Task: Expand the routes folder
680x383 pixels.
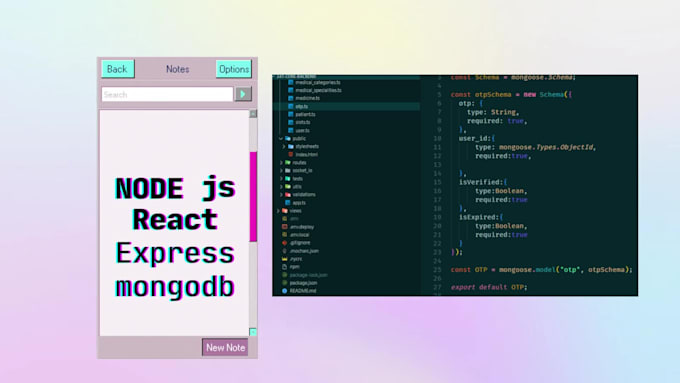Action: [281, 163]
